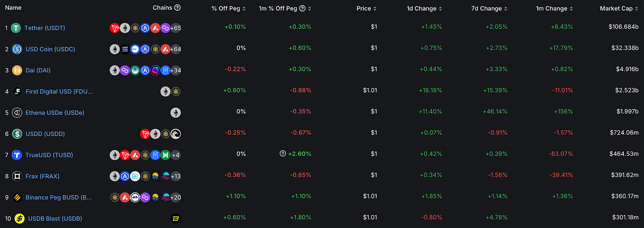The width and height of the screenshot is (644, 228).
Task: Click the $724.06m market cap value
Action: tap(624, 133)
